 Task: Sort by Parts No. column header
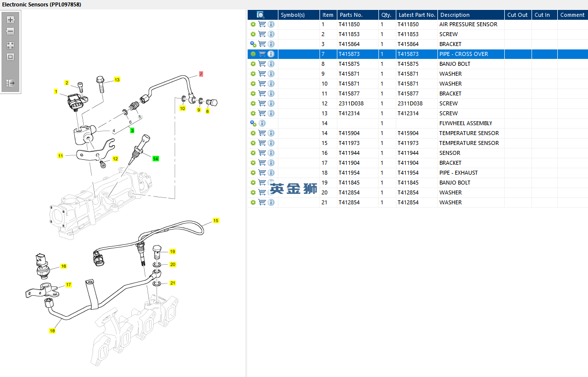351,15
